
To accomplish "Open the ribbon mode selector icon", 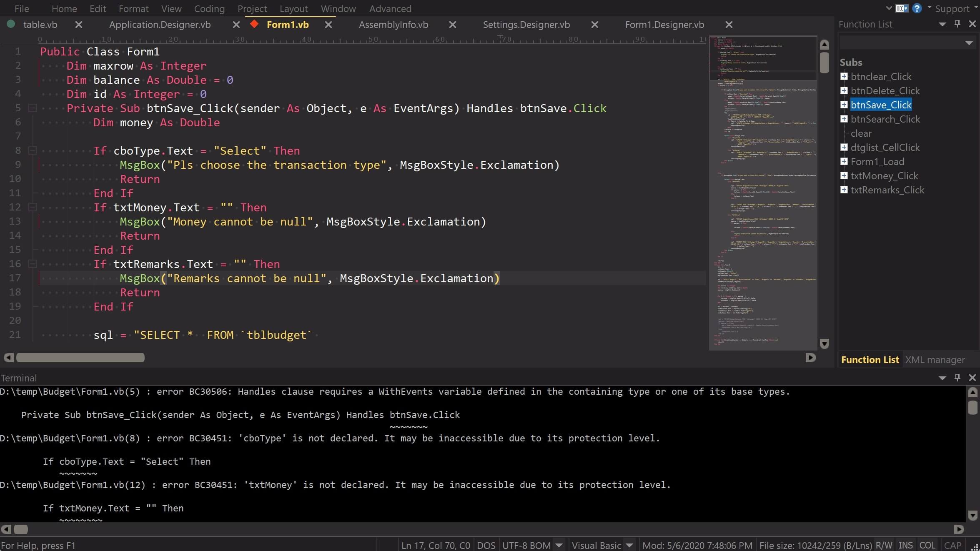I will point(902,8).
